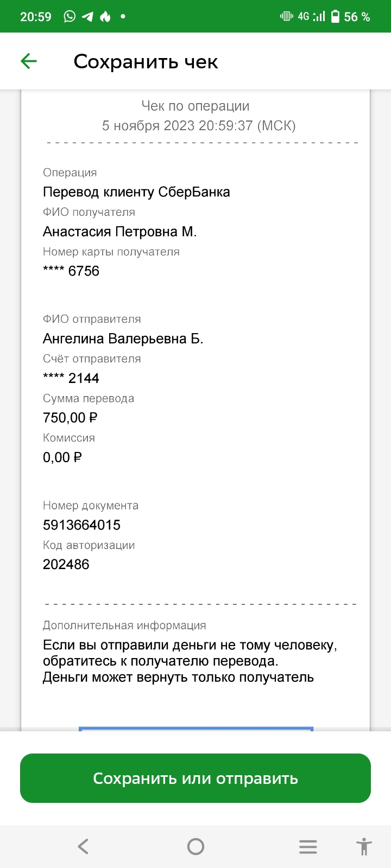Tap the accessibility person icon
The height and width of the screenshot is (868, 391).
[364, 846]
